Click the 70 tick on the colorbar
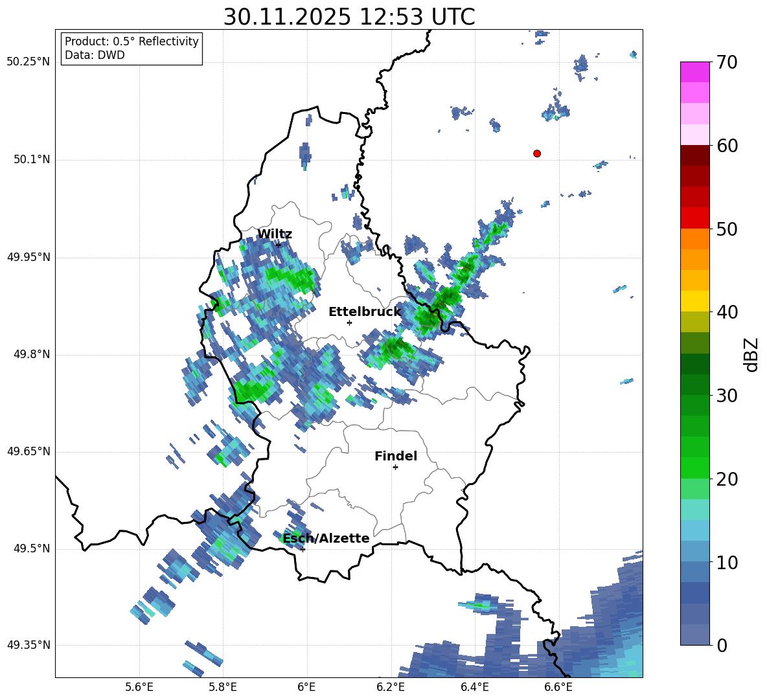 click(x=727, y=63)
